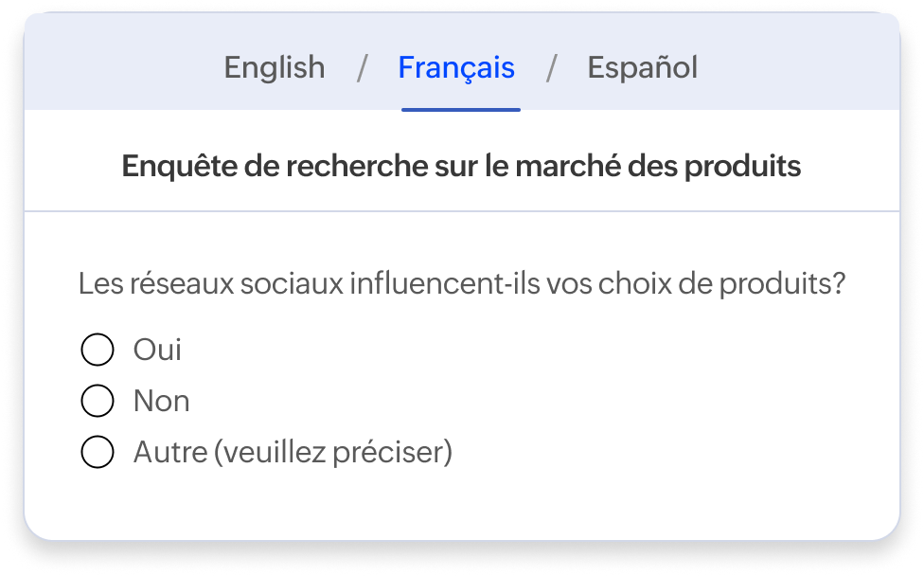Select the Oui radio button
924x576 pixels.
[x=96, y=349]
